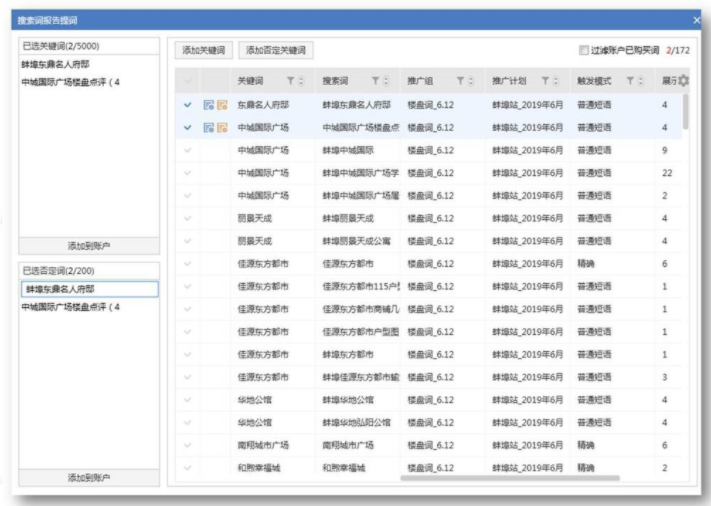Click keyword cell 和煦幸福城
Image resolution: width=711 pixels, height=506 pixels.
(259, 467)
